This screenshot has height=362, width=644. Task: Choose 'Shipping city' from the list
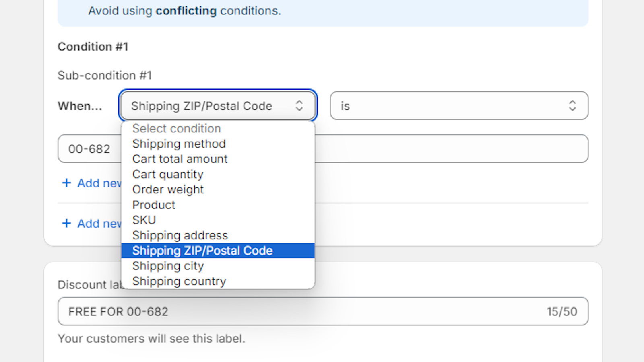[168, 265]
